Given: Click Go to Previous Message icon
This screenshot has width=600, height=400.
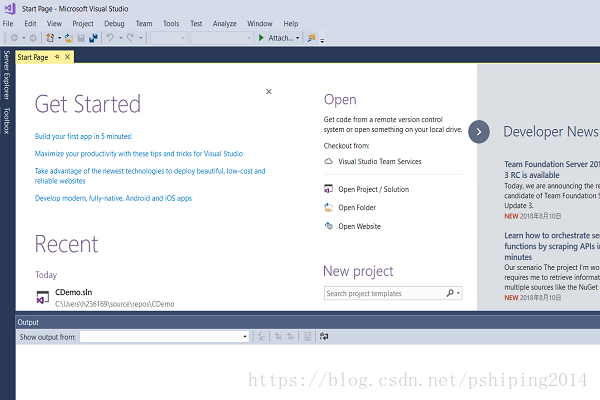Looking at the screenshot, I should click(x=278, y=336).
